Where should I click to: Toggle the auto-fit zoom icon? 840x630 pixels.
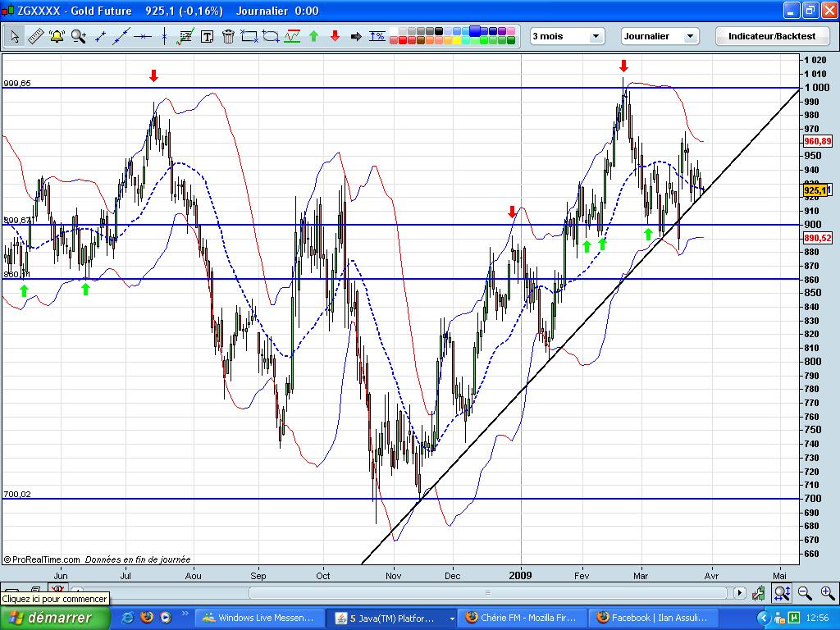point(782,592)
